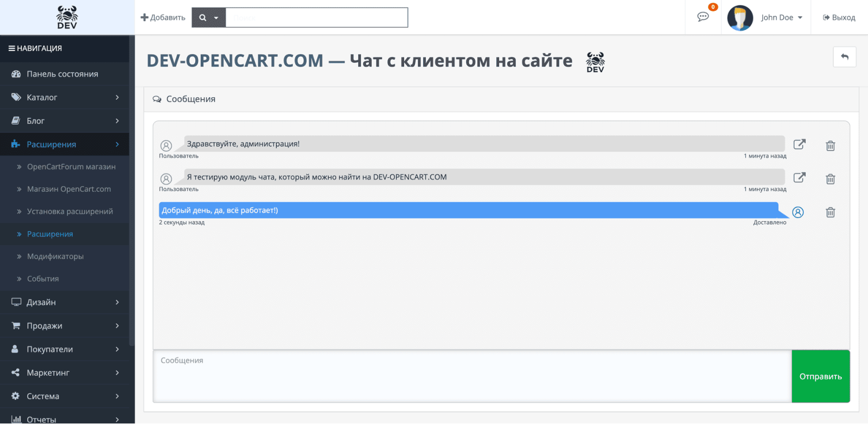This screenshot has width=868, height=424.
Task: Click the John Doe avatar picture
Action: (740, 18)
